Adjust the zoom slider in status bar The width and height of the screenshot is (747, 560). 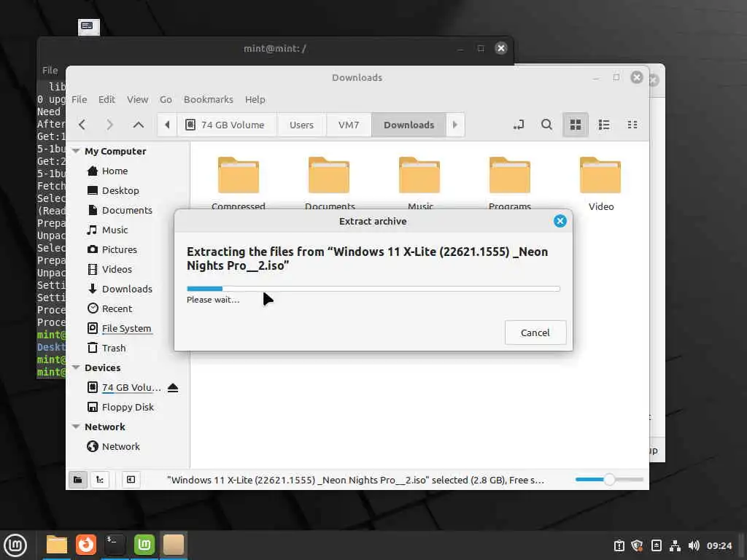click(x=609, y=480)
